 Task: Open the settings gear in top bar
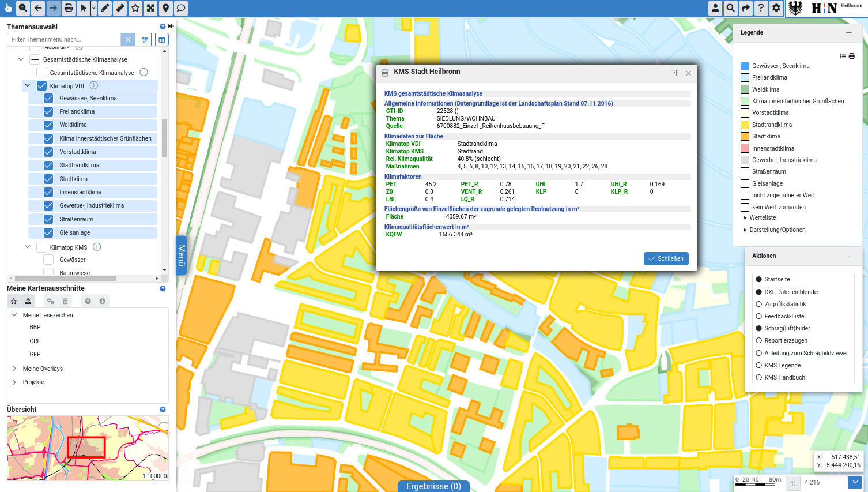776,8
